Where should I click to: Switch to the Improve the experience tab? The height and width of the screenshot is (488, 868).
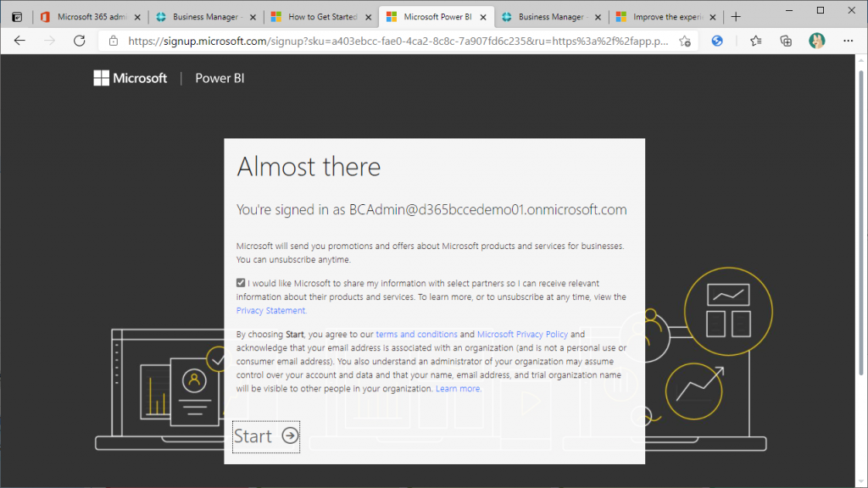(666, 17)
